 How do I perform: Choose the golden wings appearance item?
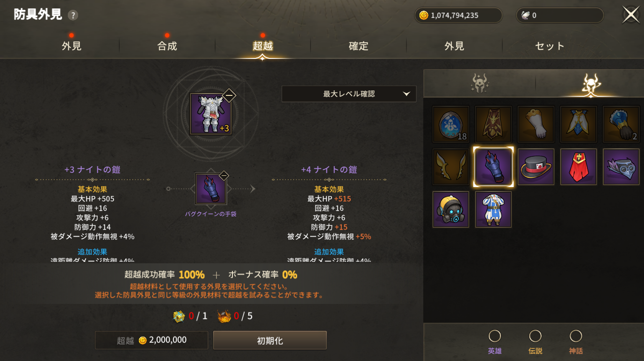click(451, 167)
